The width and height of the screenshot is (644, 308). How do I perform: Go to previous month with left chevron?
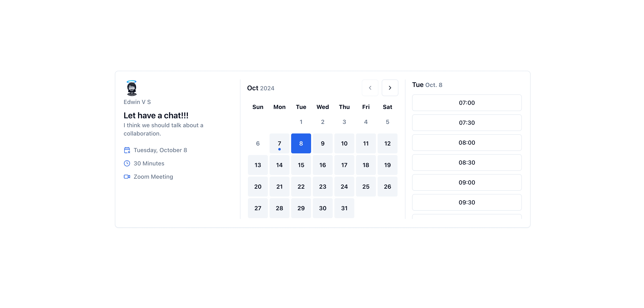(370, 88)
